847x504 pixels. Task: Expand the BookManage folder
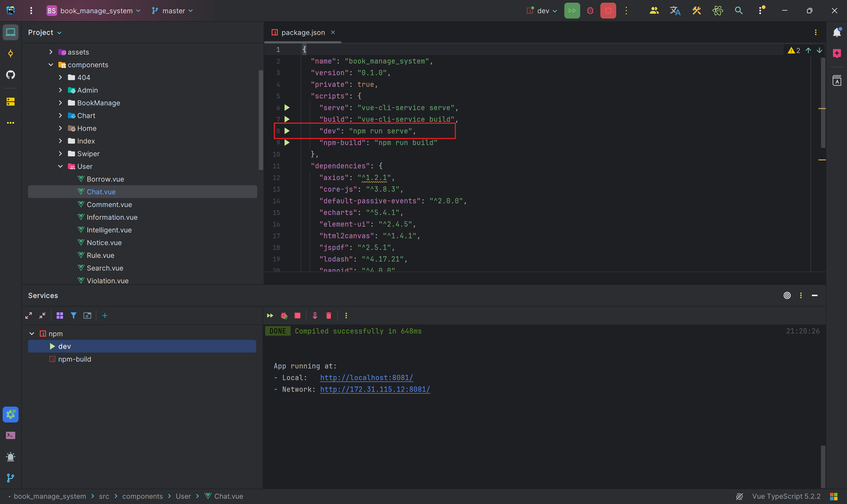(60, 103)
